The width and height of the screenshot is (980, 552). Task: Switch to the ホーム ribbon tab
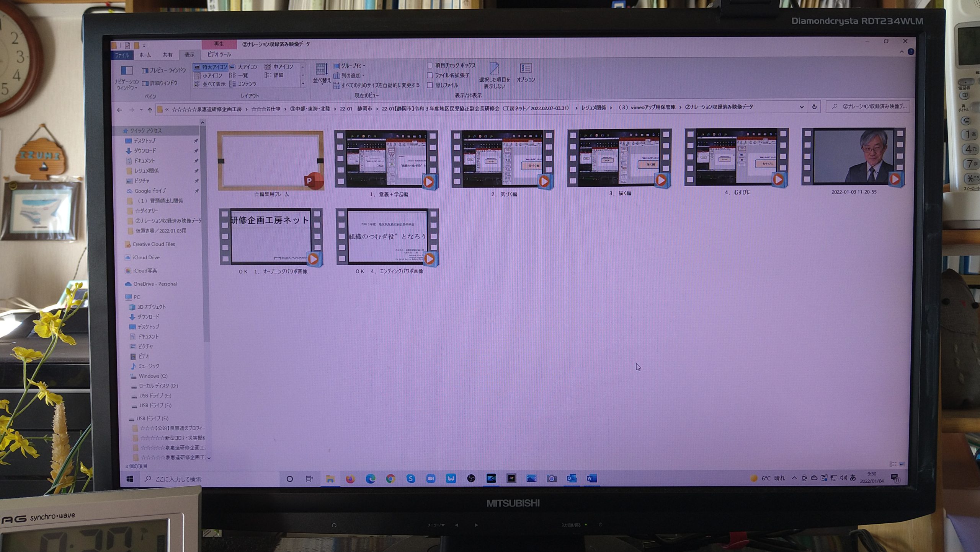145,55
